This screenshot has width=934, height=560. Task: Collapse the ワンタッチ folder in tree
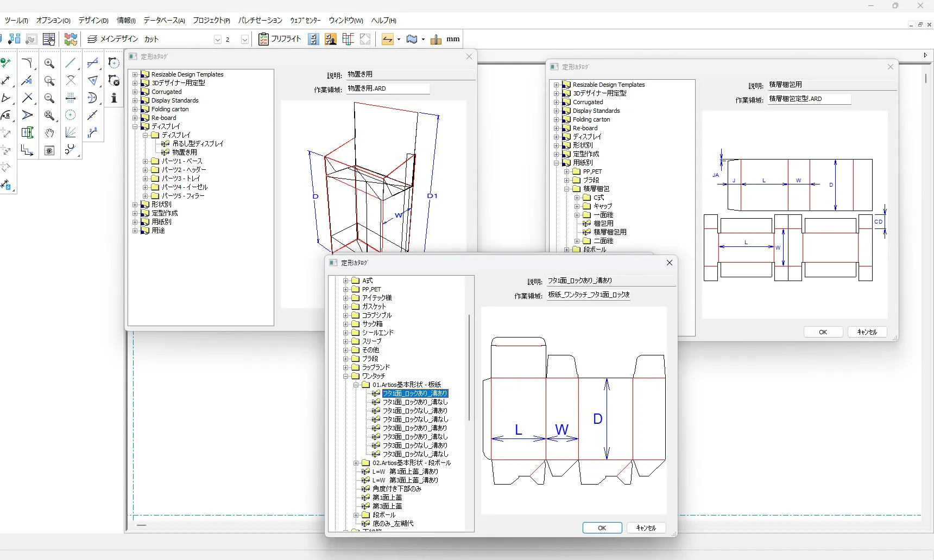click(x=345, y=376)
